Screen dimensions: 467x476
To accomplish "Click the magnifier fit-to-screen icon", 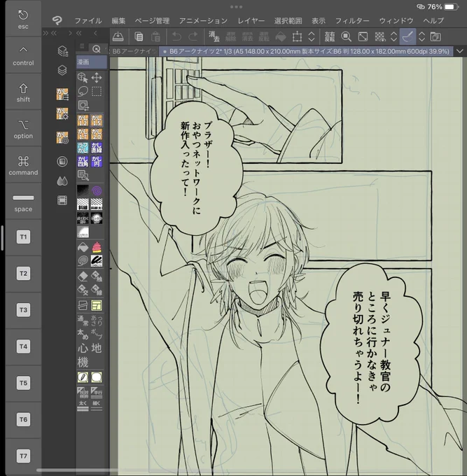I will coord(346,36).
